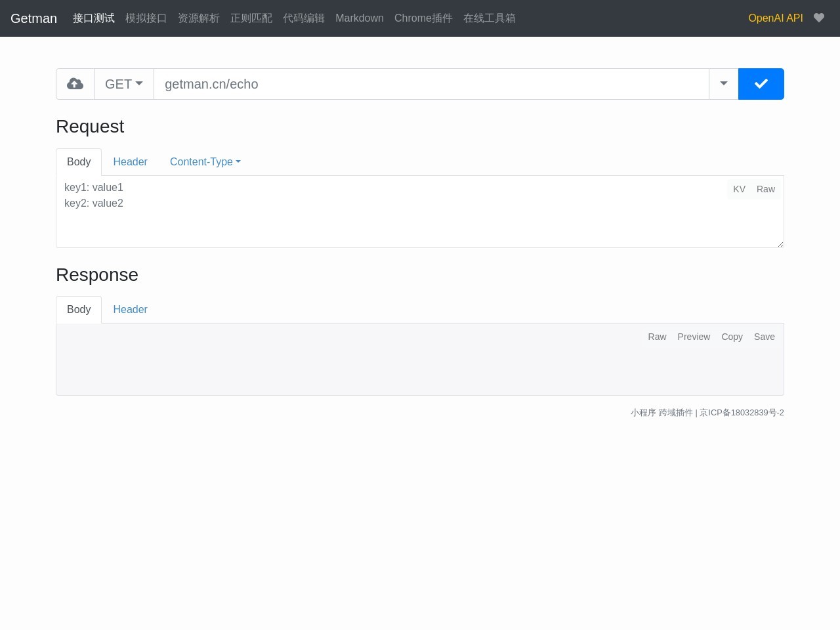Select the response Header tab
The width and height of the screenshot is (840, 630).
tap(130, 310)
